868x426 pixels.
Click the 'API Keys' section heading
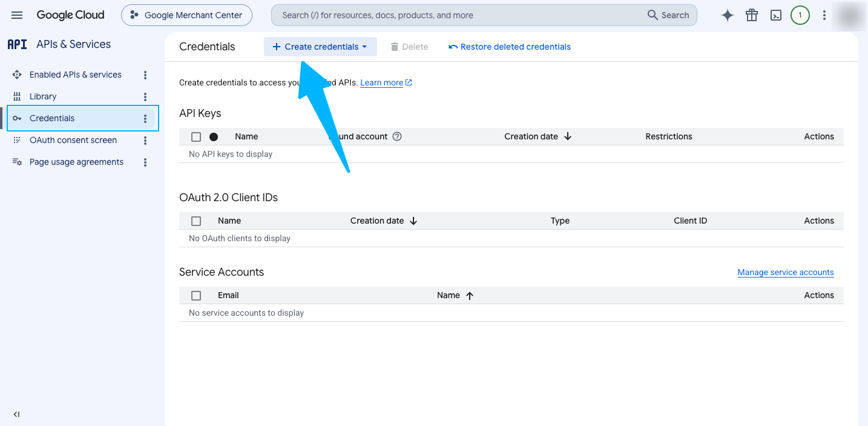(200, 113)
